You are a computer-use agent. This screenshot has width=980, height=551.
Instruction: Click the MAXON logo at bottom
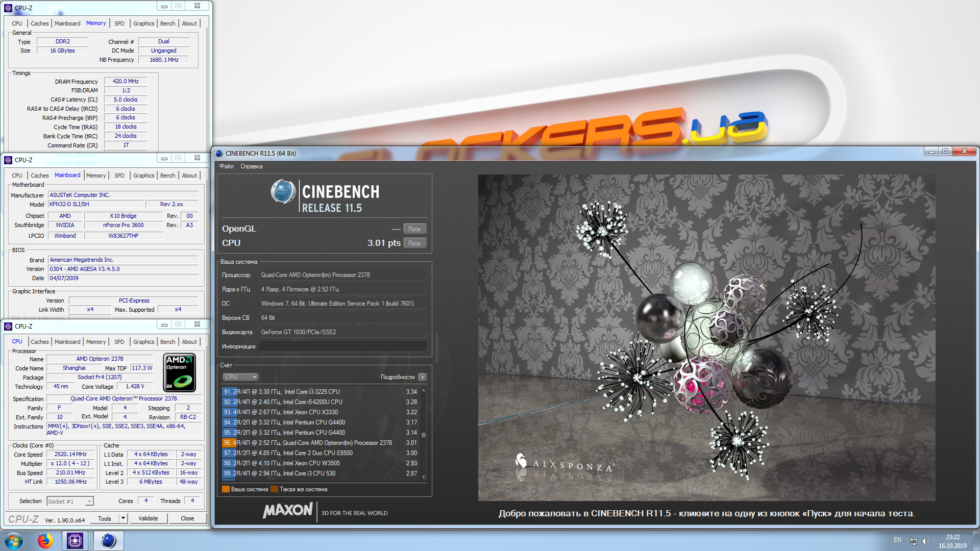[x=287, y=511]
